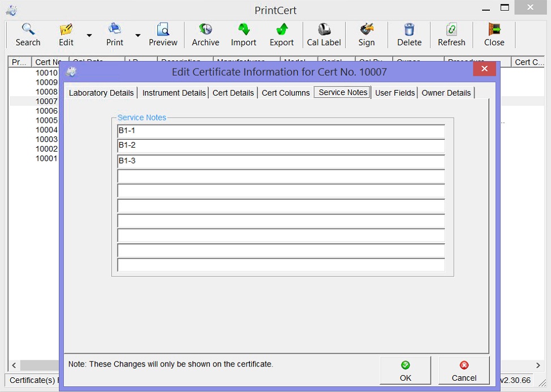Confirm changes with the OK button

pyautogui.click(x=405, y=371)
